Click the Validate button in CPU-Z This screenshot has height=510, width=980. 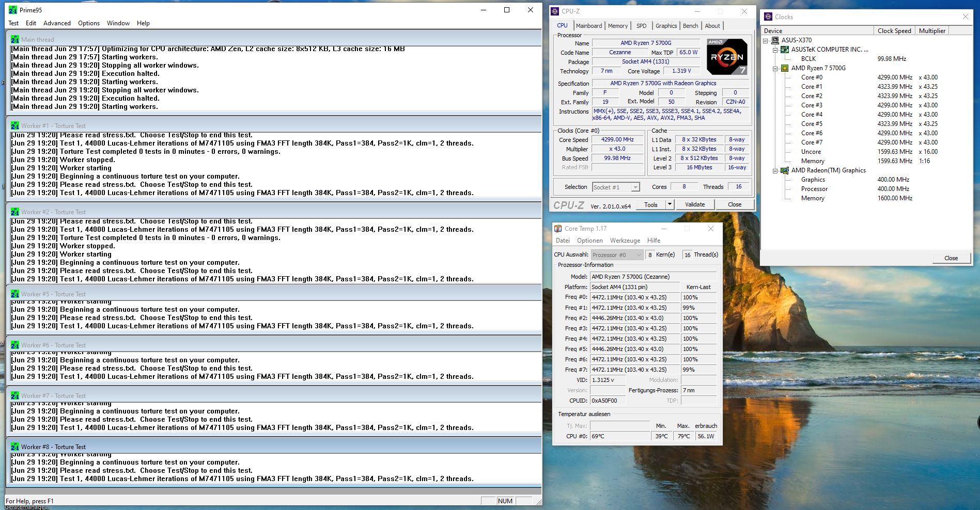[695, 204]
